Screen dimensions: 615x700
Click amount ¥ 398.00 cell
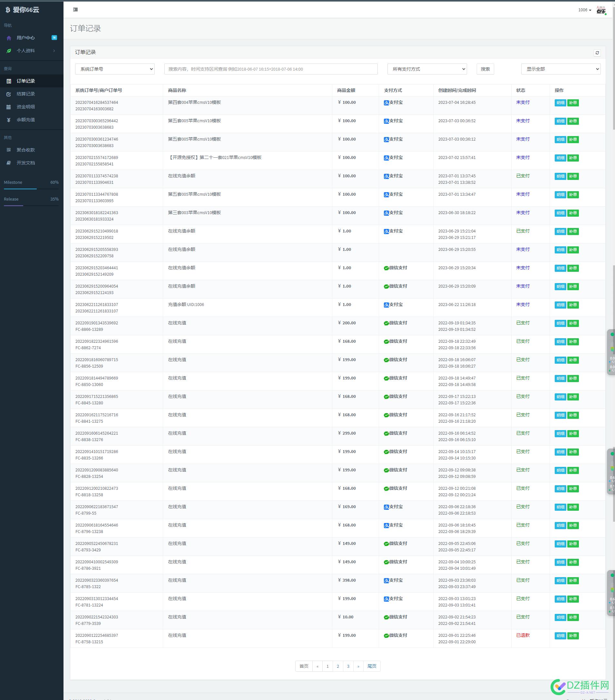347,580
